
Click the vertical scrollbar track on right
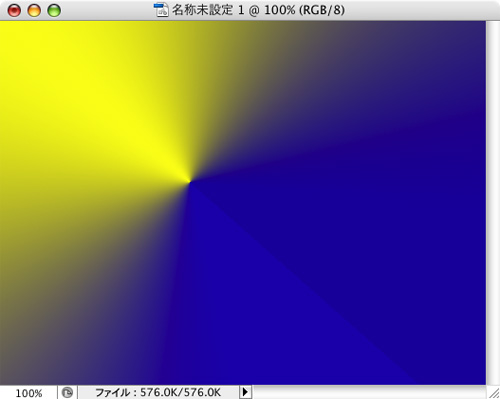pos(493,203)
